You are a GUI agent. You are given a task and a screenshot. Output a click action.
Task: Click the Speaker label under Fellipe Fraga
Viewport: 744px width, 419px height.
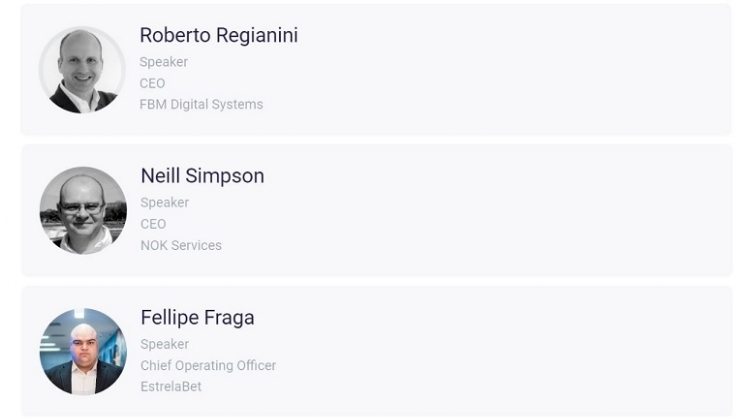pos(164,344)
